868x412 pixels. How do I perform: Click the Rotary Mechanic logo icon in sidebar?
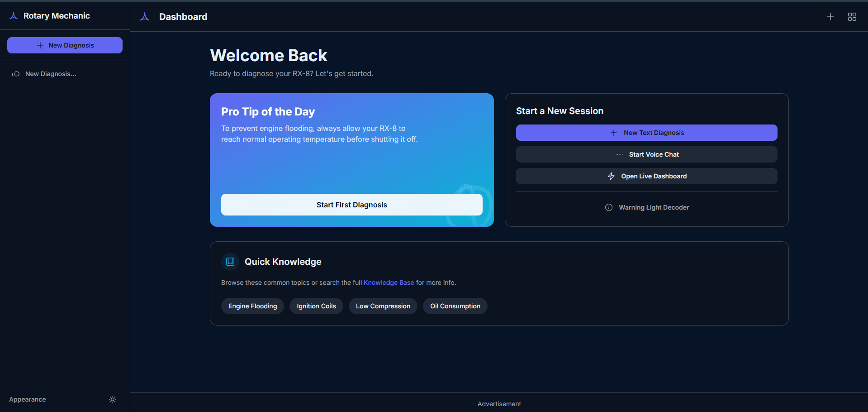pyautogui.click(x=14, y=16)
